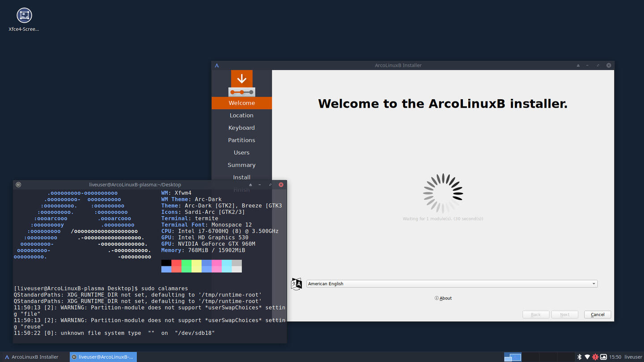This screenshot has height=362, width=644.
Task: Select the Welcome step in installer sidebar
Action: click(x=241, y=103)
